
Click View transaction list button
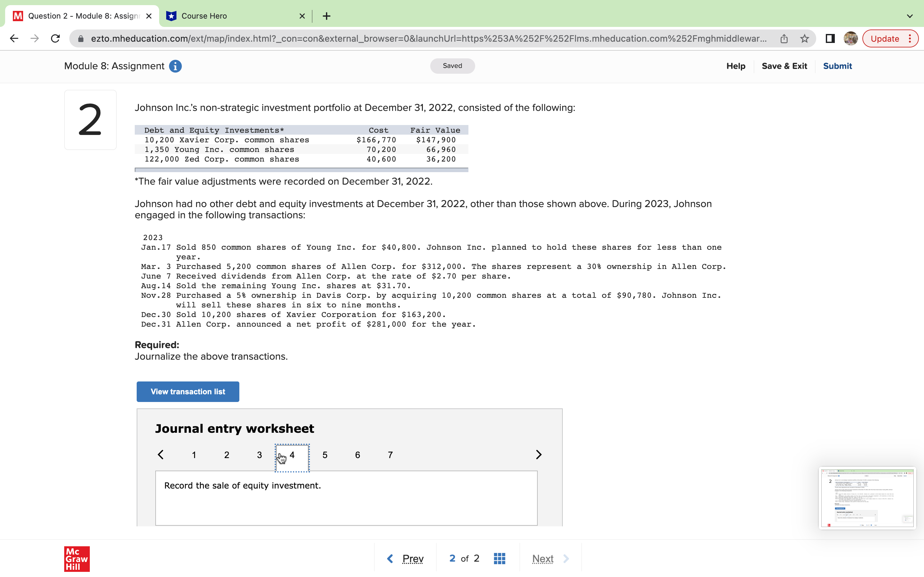(188, 391)
